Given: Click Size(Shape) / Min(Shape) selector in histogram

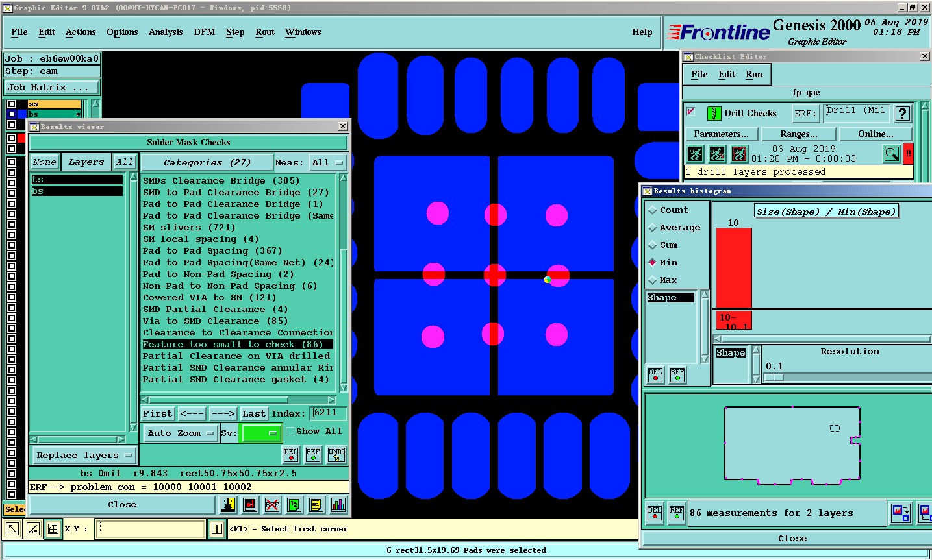Looking at the screenshot, I should (x=826, y=212).
